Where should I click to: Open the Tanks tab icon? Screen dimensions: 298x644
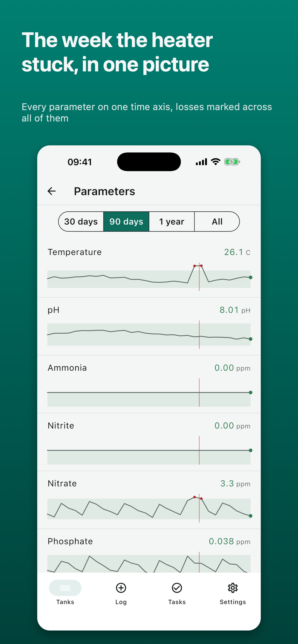(x=65, y=588)
